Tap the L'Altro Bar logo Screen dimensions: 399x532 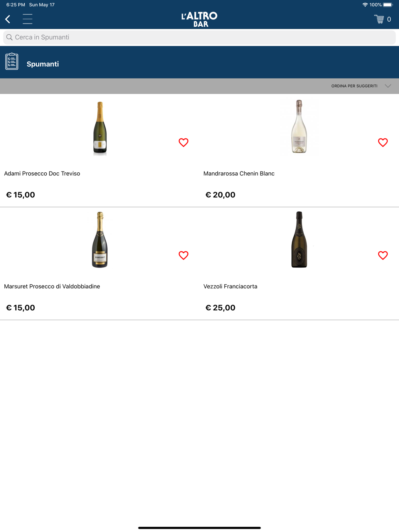199,19
